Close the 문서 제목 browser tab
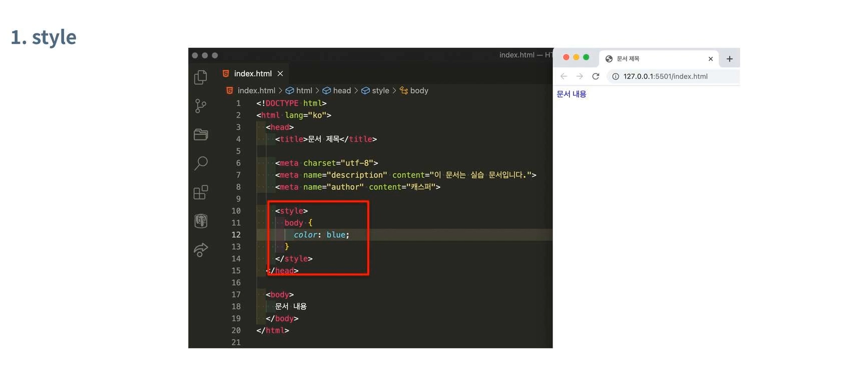868x371 pixels. coord(710,59)
